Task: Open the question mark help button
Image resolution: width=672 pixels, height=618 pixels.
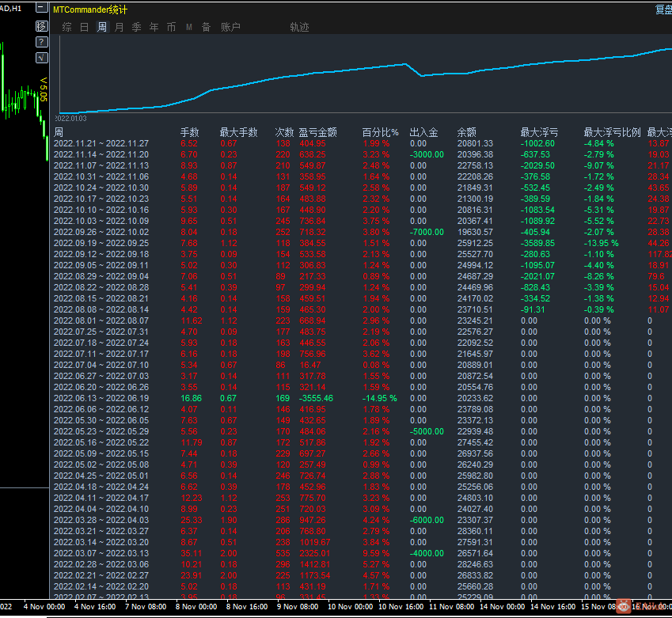Action: tap(42, 42)
